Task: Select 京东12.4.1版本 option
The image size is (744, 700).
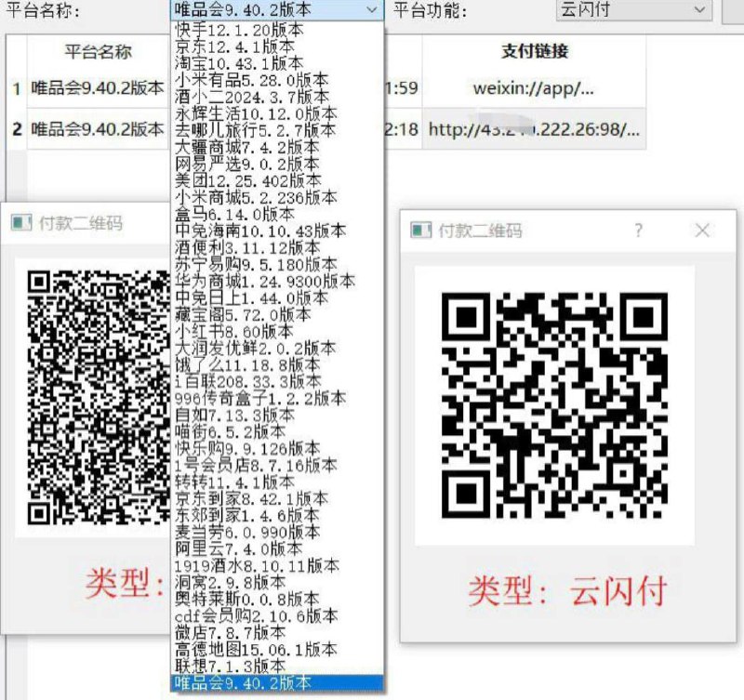Action: pyautogui.click(x=276, y=46)
